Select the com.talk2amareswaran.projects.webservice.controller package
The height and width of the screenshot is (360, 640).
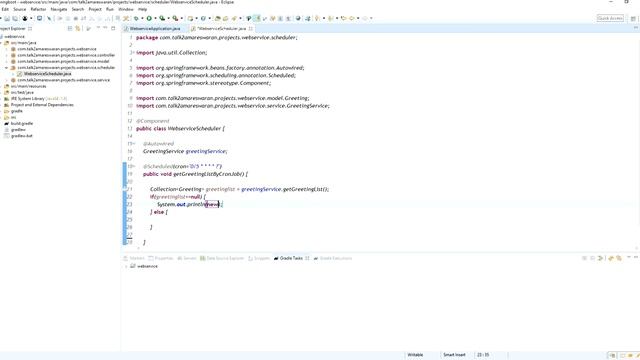(66, 55)
